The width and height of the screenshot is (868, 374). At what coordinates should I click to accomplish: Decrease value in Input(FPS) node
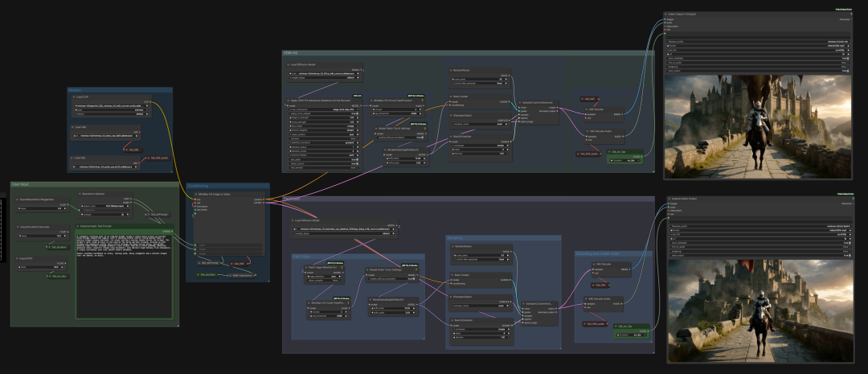pos(19,267)
